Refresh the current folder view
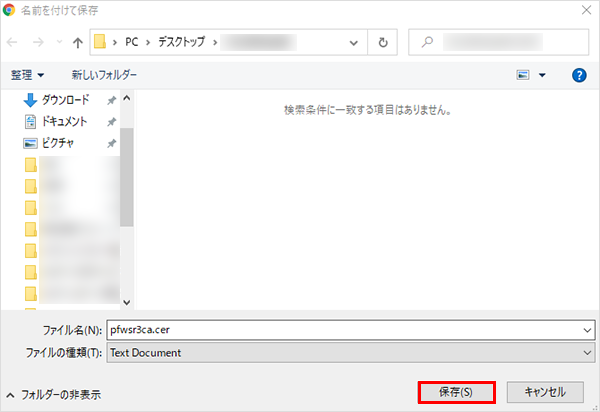600x412 pixels. point(383,42)
